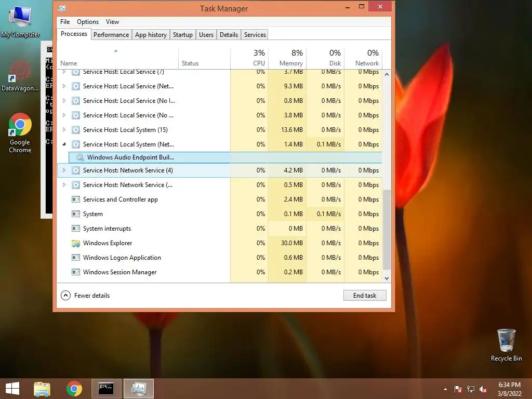
Task: Click the Services and Controller app icon
Action: click(x=76, y=199)
